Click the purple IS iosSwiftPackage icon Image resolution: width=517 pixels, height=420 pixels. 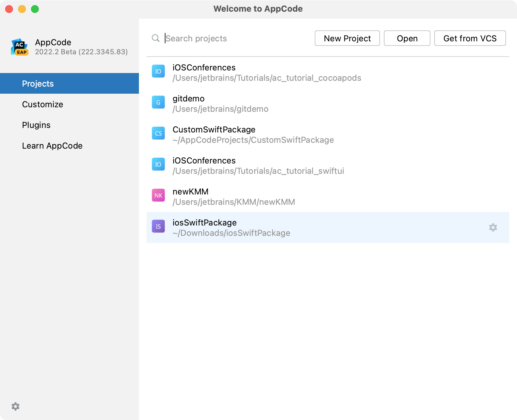pos(158,226)
